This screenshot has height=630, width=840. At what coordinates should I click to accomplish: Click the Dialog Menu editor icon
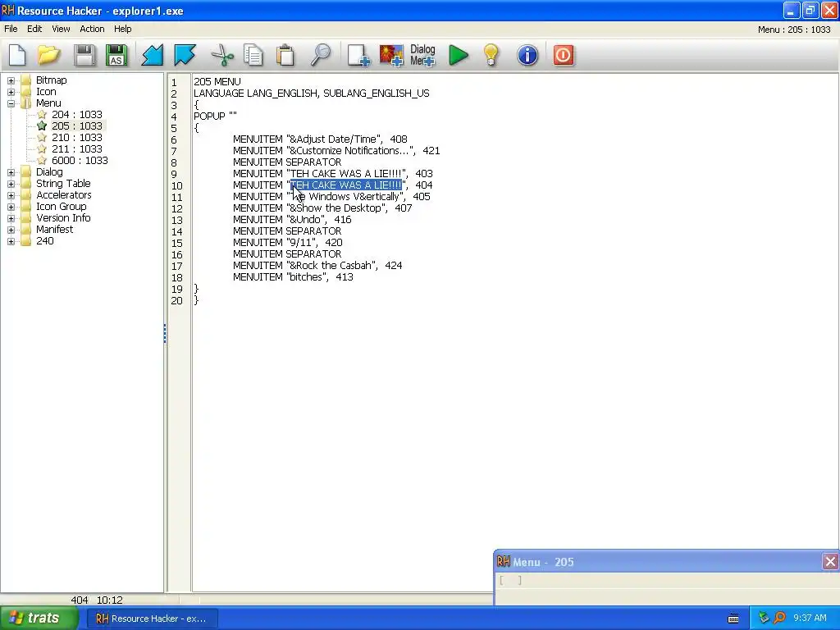422,55
